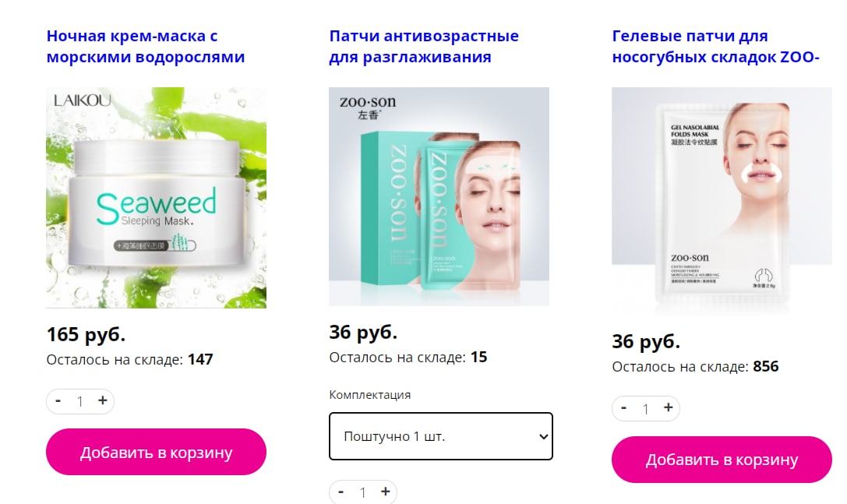
Task: Click the zoo·son teal patches image
Action: click(x=439, y=196)
